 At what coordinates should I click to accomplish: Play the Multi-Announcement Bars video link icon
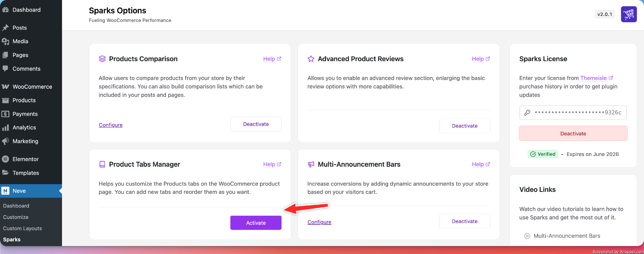pos(527,236)
